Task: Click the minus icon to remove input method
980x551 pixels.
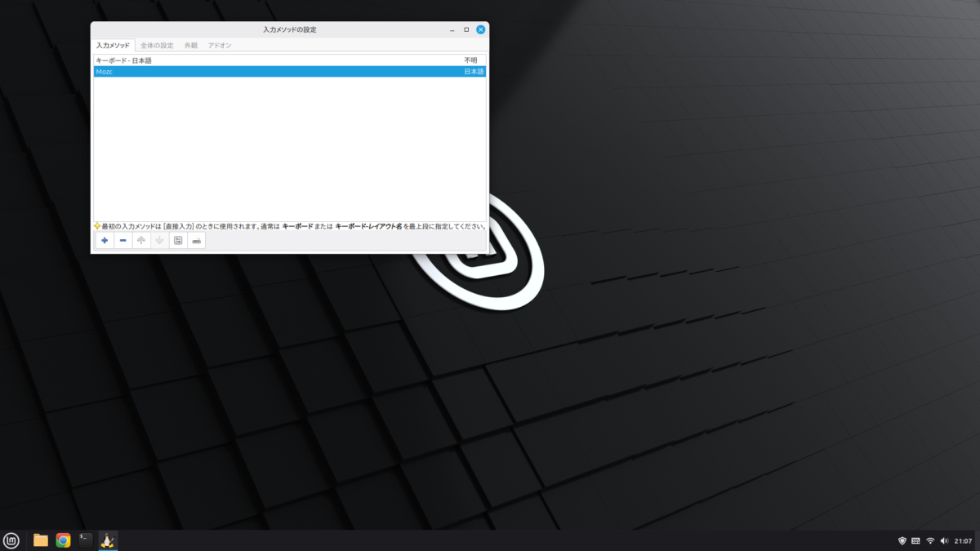Action: click(122, 240)
